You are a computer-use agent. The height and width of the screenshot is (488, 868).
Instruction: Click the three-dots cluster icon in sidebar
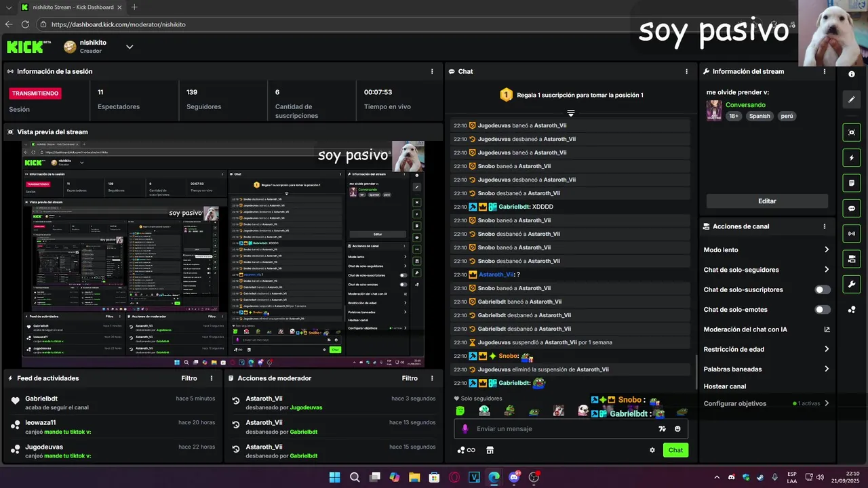852,310
